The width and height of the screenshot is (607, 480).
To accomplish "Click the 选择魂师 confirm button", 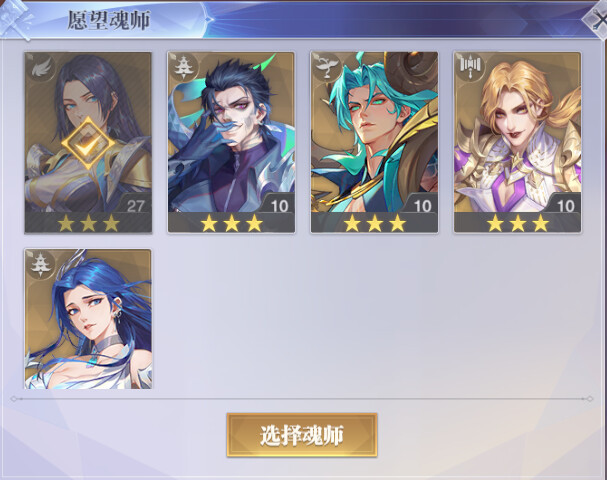I will pos(302,435).
